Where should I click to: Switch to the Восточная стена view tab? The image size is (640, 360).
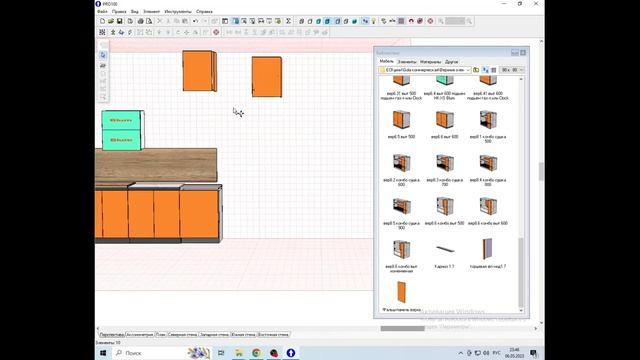pos(273,334)
